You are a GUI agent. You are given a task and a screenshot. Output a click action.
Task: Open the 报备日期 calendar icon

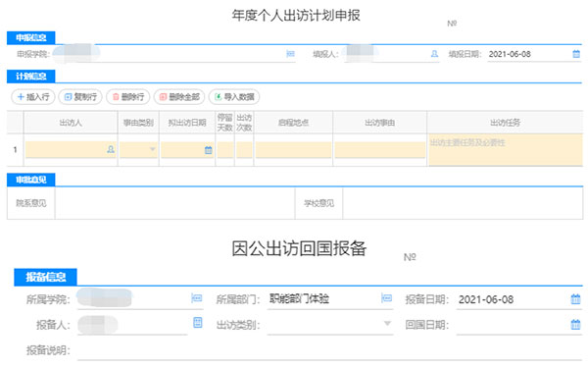point(575,299)
